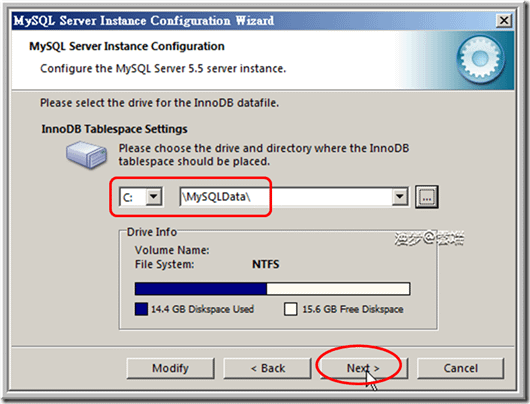Click the dark blue used diskspace legend square
The image size is (530, 404).
pyautogui.click(x=141, y=309)
